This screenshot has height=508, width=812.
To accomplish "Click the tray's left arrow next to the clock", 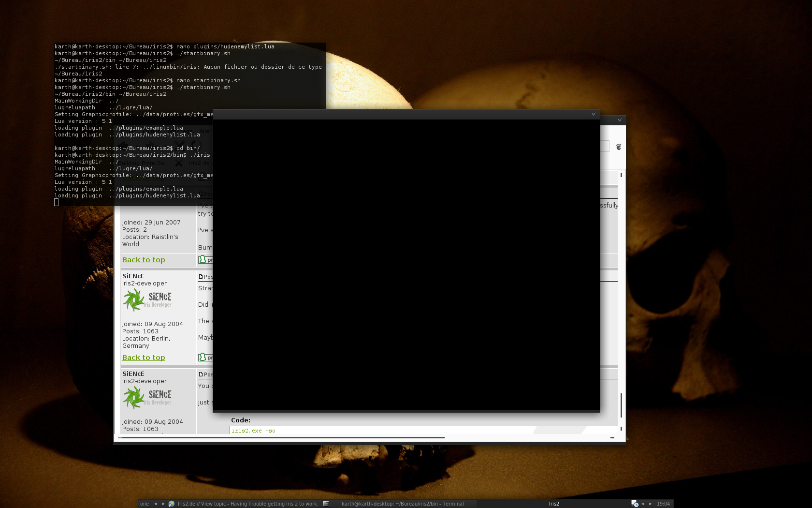I will click(643, 504).
